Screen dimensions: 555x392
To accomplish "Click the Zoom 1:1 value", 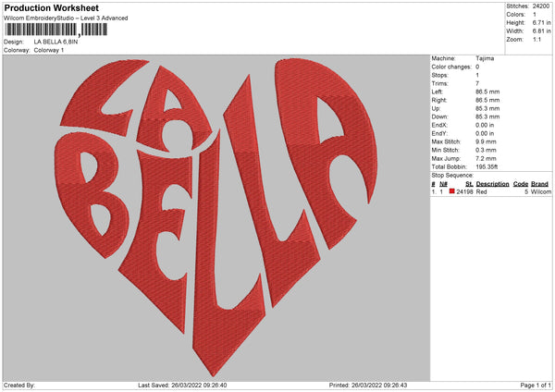I will [x=536, y=40].
